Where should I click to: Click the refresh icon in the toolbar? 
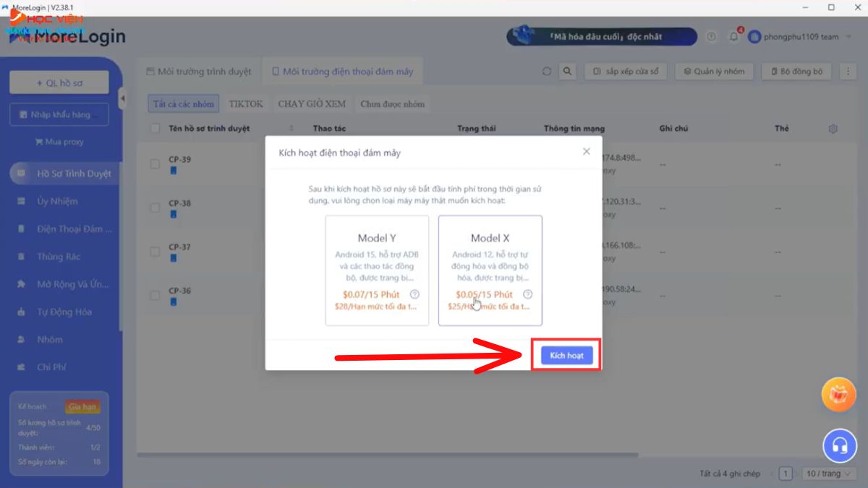coord(547,72)
